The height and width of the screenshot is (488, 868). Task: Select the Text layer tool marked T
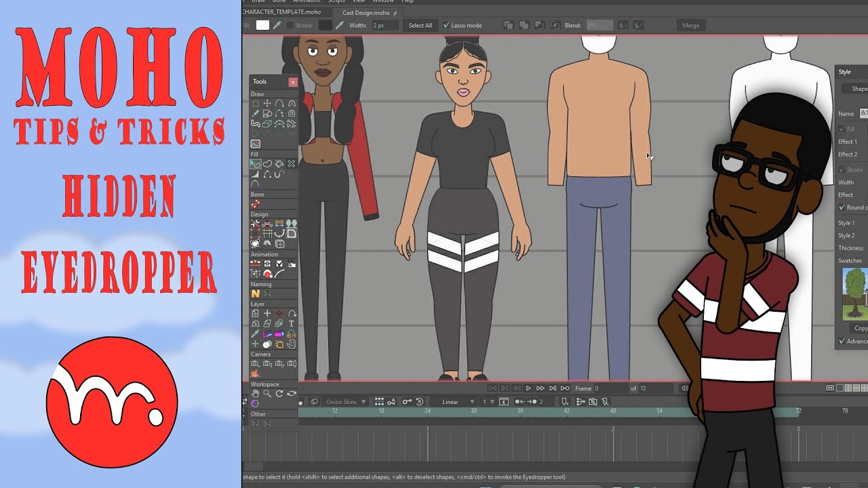[x=292, y=324]
